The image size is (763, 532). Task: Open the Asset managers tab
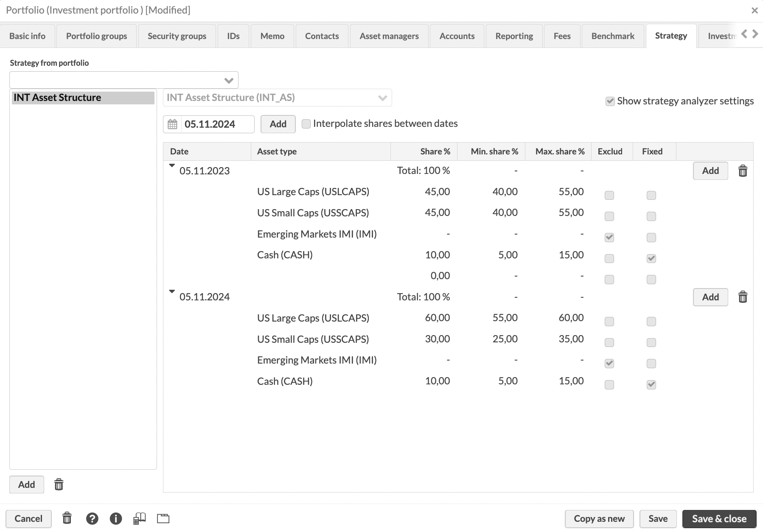[x=389, y=36]
